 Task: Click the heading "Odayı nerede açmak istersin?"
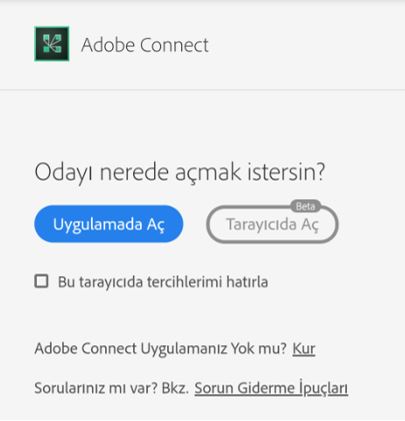click(x=180, y=172)
